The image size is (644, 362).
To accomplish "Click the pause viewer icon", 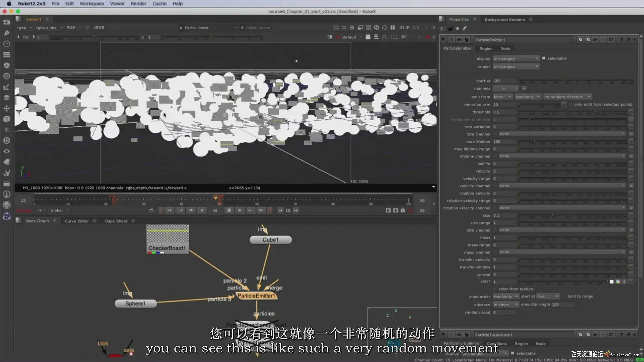I will click(392, 27).
